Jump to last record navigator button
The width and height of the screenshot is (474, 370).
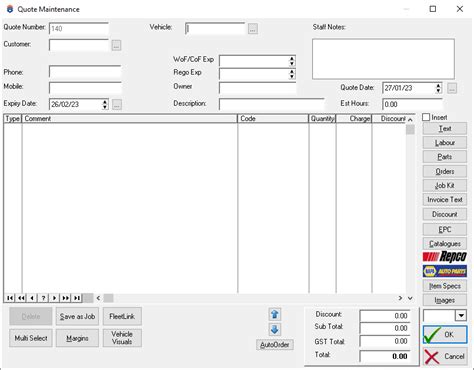(x=77, y=298)
